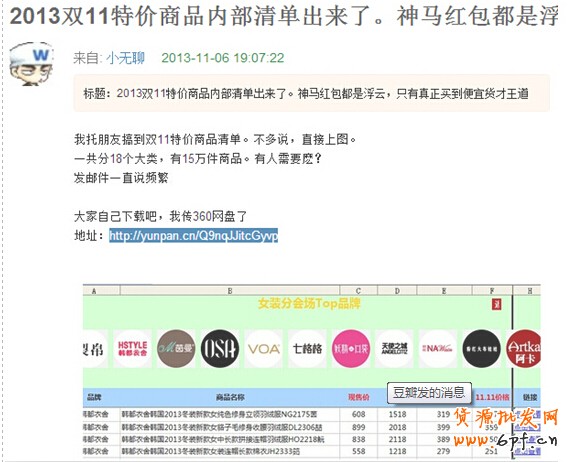Click the 标题 quoted title box
This screenshot has width=568, height=462.
tap(312, 93)
